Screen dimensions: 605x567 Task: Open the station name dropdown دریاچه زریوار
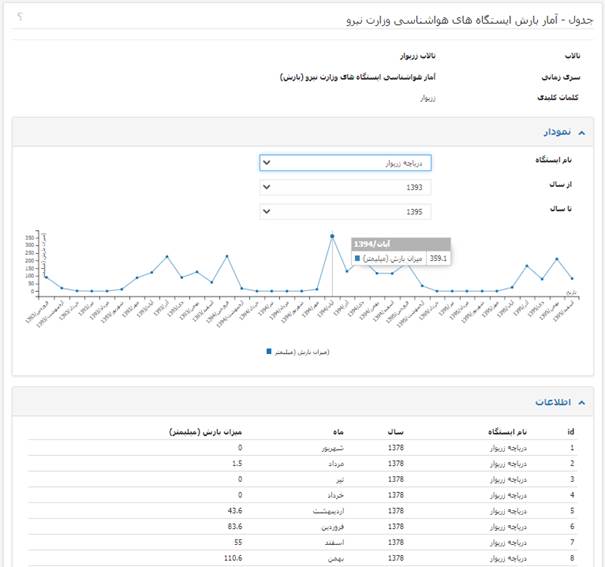tap(346, 163)
